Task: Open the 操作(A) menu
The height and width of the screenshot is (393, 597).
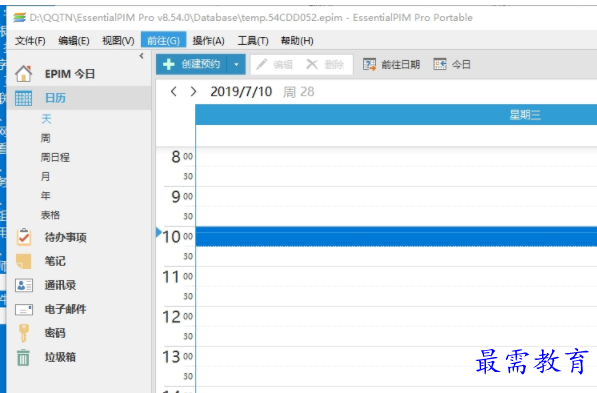Action: coord(208,40)
